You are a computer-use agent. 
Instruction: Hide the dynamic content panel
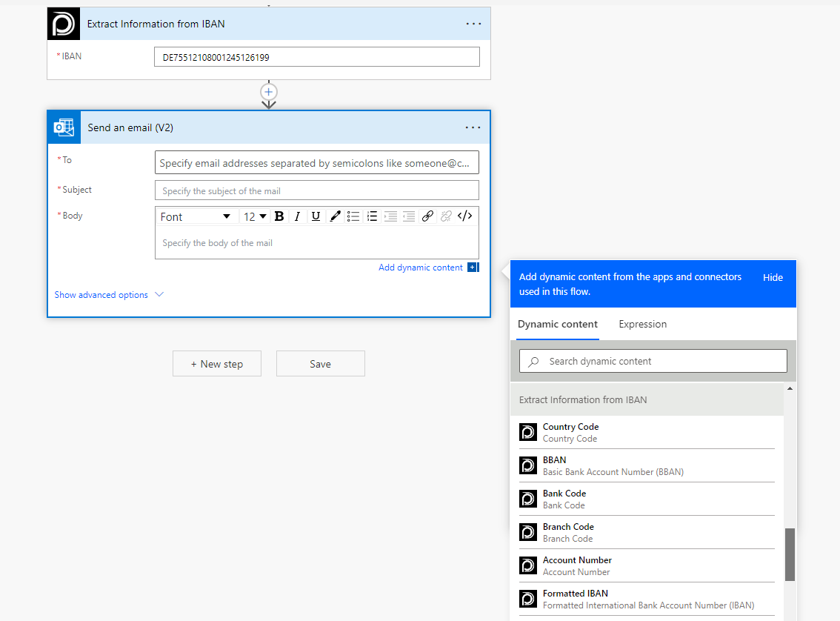(x=773, y=277)
